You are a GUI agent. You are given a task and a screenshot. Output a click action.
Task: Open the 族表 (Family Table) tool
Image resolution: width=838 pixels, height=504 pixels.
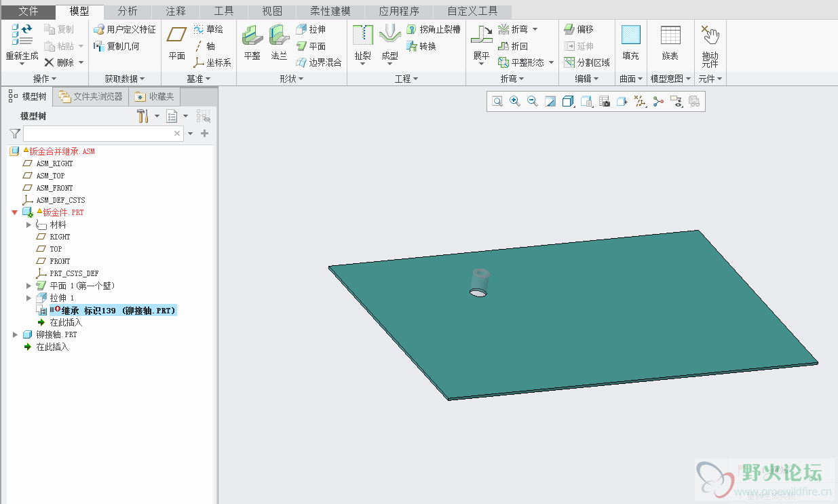click(x=670, y=43)
